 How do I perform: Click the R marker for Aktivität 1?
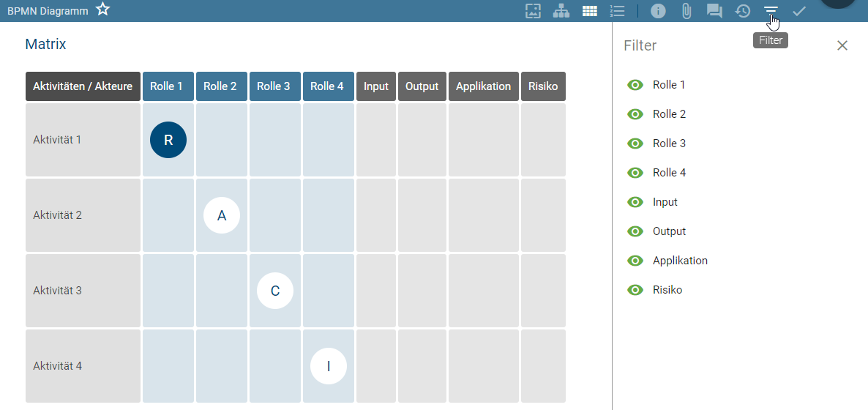point(168,140)
